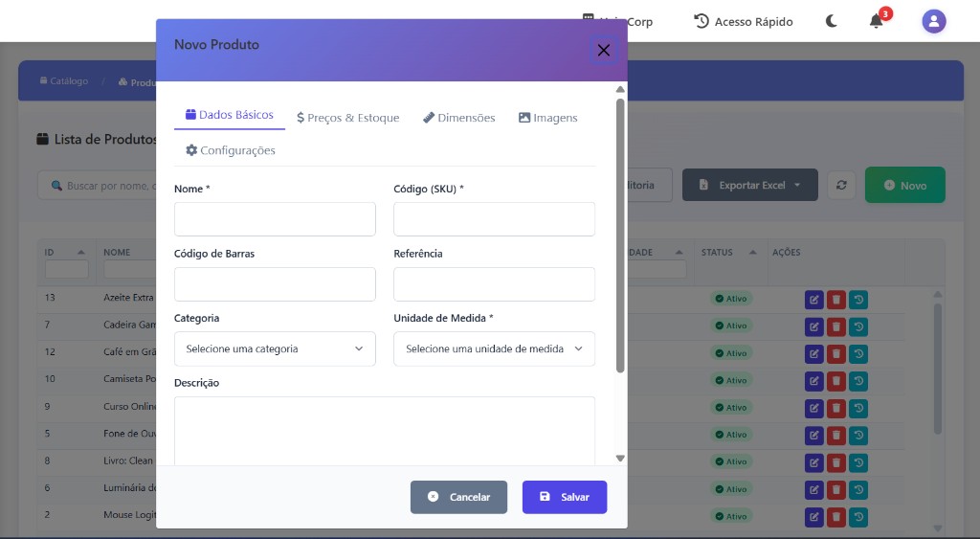Viewport: 980px width, 539px height.
Task: Delete product in row ID 8
Action: coord(836,462)
